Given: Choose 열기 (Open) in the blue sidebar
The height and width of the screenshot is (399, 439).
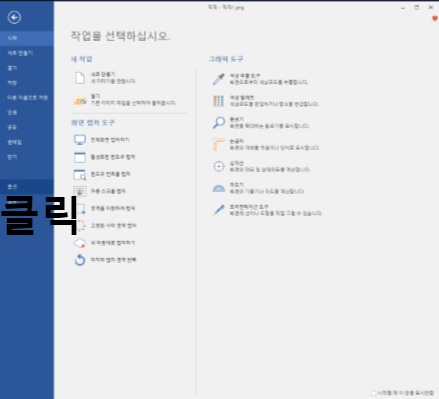Looking at the screenshot, I should tap(27, 68).
